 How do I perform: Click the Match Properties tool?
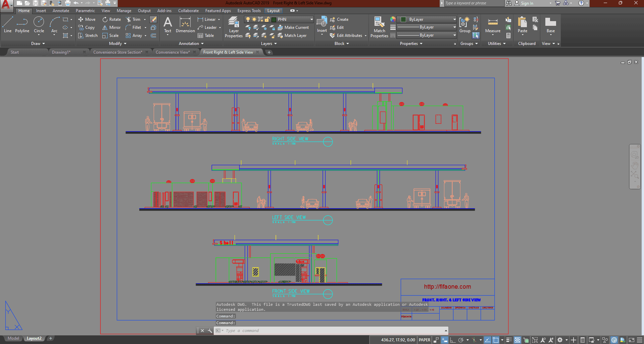[x=379, y=27]
